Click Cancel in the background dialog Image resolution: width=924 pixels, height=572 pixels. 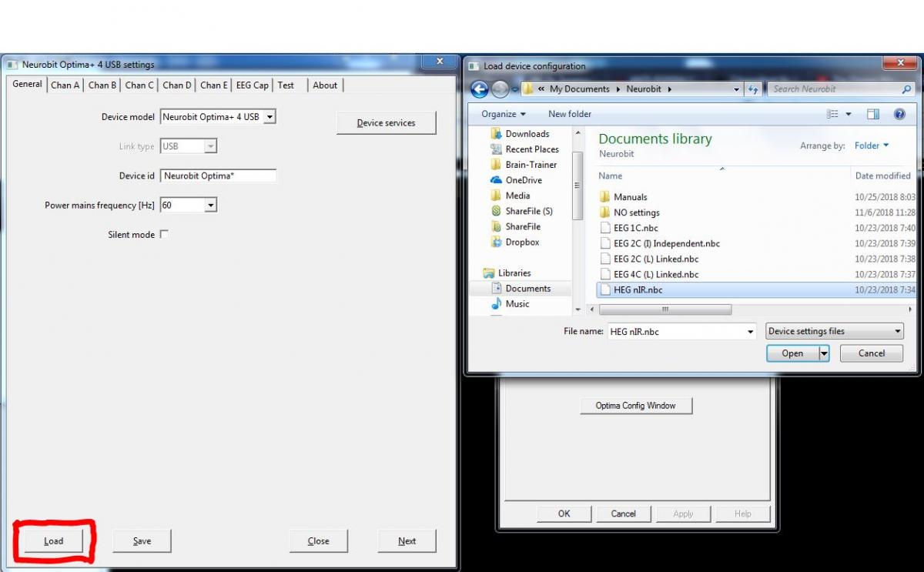coord(623,513)
